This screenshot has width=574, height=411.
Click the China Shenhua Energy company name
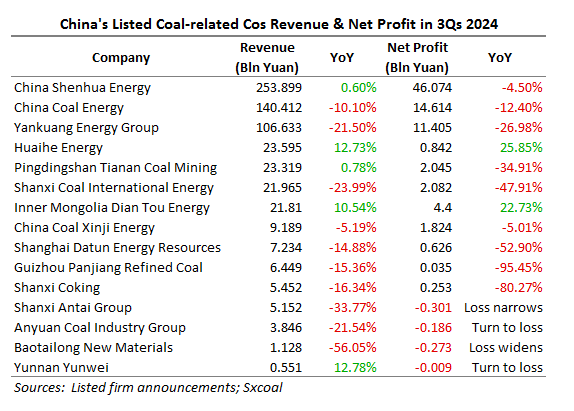pos(82,88)
